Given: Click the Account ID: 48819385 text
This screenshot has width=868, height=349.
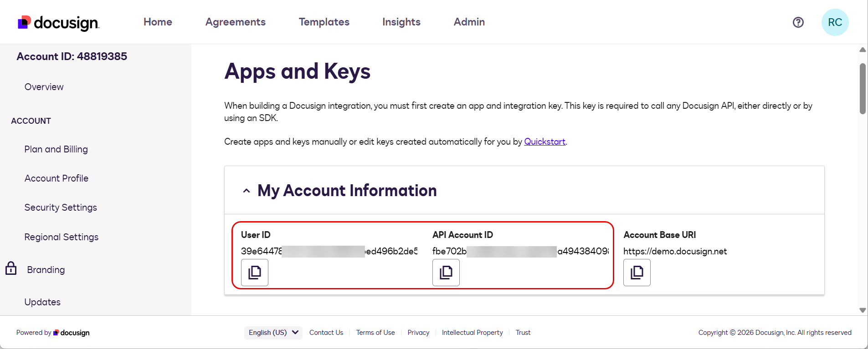Looking at the screenshot, I should [72, 56].
